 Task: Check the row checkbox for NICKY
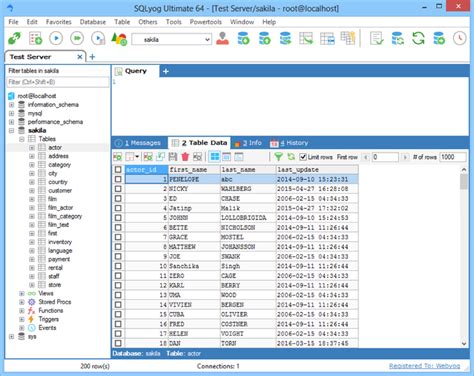118,189
